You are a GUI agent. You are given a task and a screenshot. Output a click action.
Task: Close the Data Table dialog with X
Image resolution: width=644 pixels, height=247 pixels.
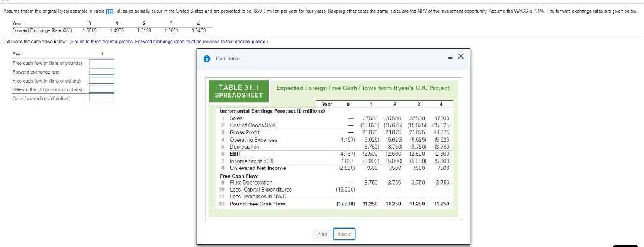(460, 57)
